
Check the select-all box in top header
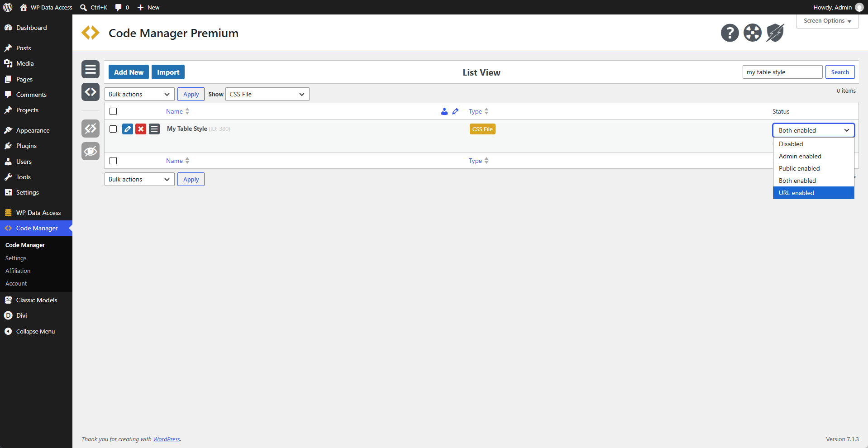tap(113, 111)
